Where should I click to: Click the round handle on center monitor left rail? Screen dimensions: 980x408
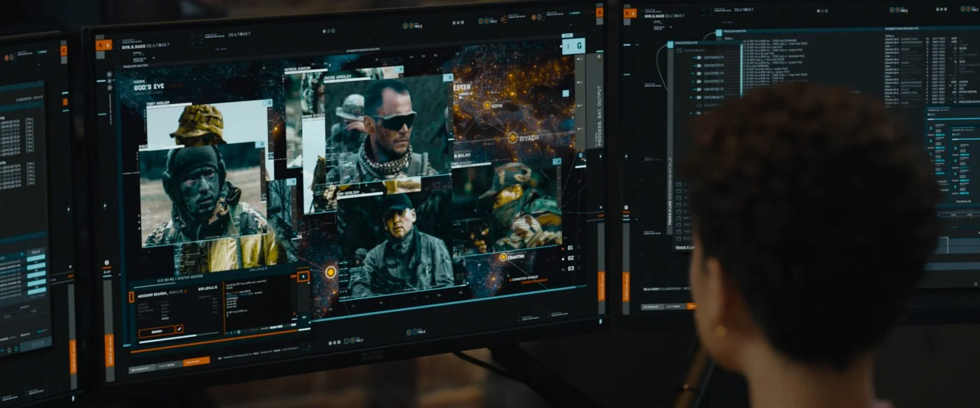106,262
